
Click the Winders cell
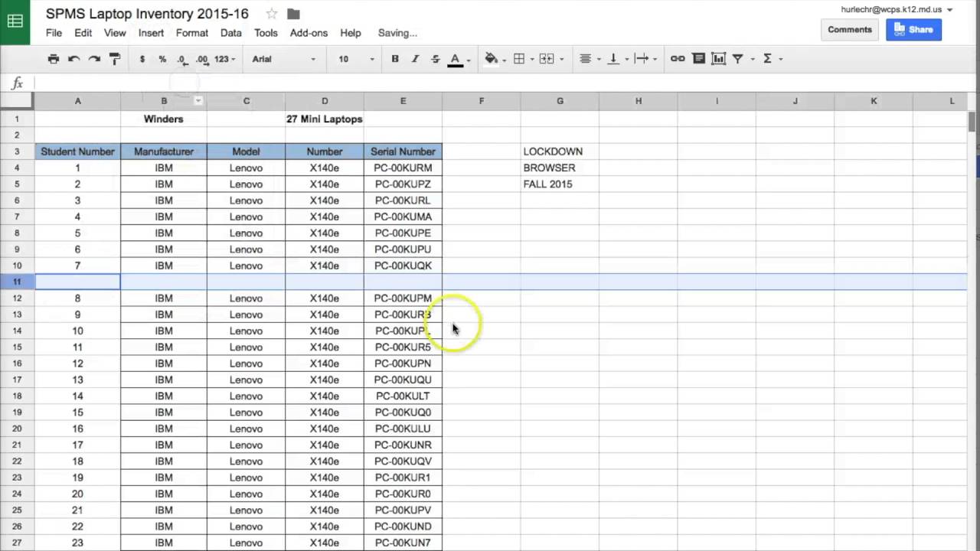coord(164,119)
